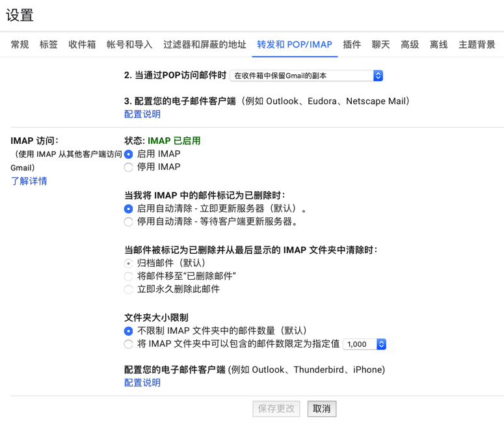The image size is (504, 423).
Task: Select 不限制 IMAP 文件夹中的邮件数量 option
Action: coord(129,331)
